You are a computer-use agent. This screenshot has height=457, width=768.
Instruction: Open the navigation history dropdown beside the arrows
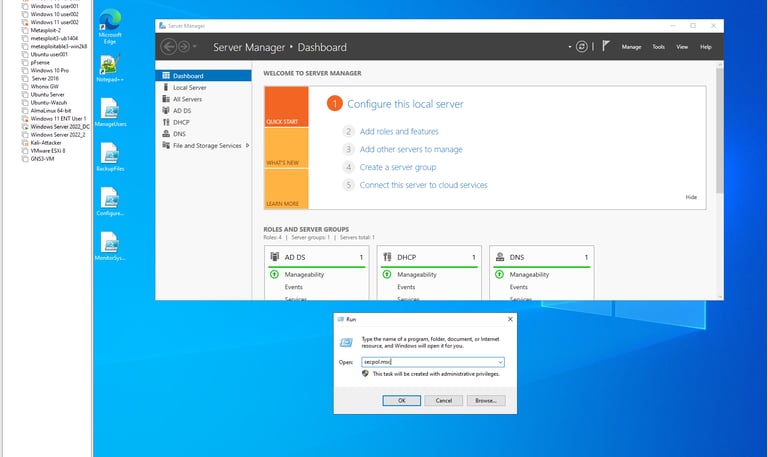(194, 47)
